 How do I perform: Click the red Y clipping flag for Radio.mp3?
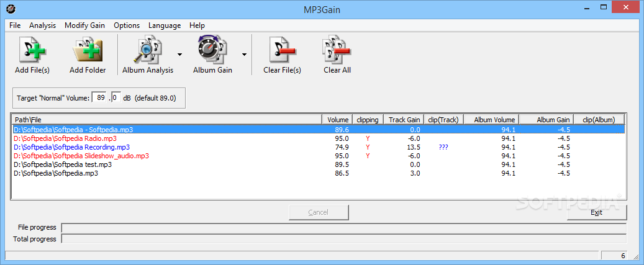[368, 138]
